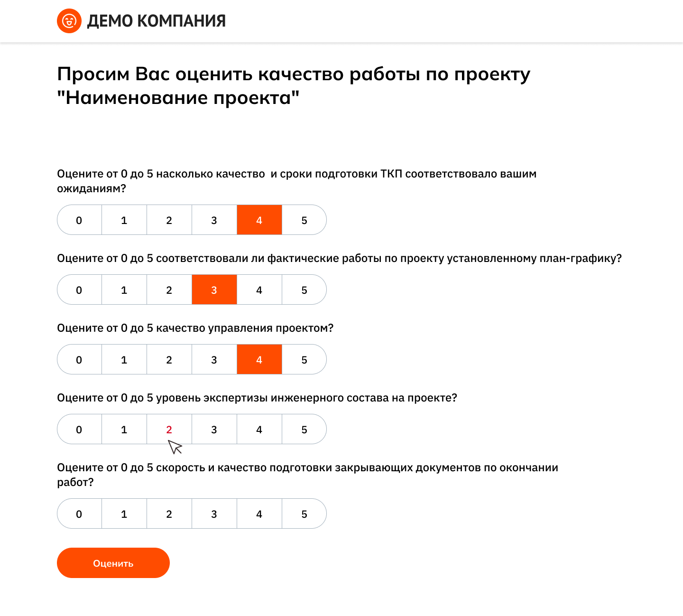Image resolution: width=683 pixels, height=616 pixels.
Task: Rate closing documents question with 5
Action: click(304, 513)
